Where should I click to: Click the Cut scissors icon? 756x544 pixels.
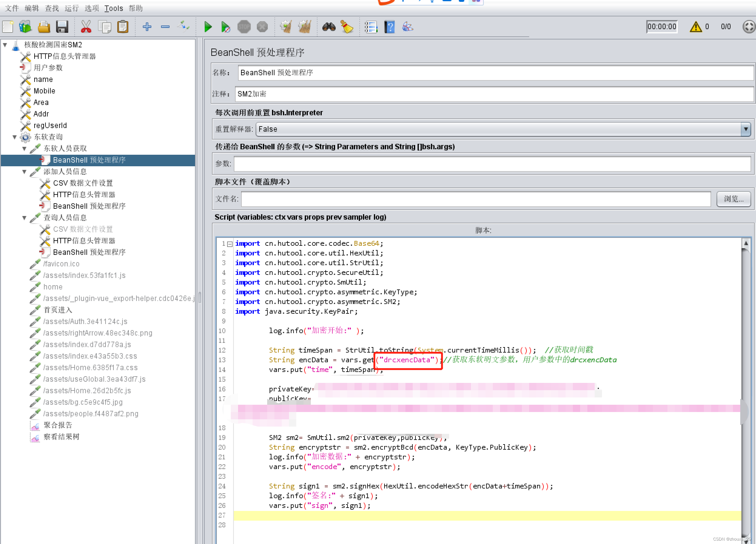(86, 27)
